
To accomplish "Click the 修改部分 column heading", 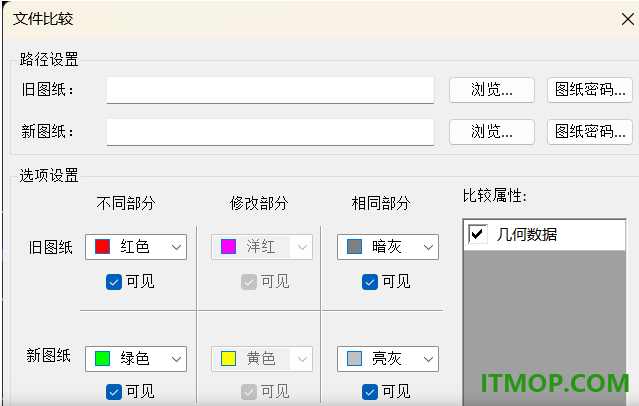I will coord(259,203).
